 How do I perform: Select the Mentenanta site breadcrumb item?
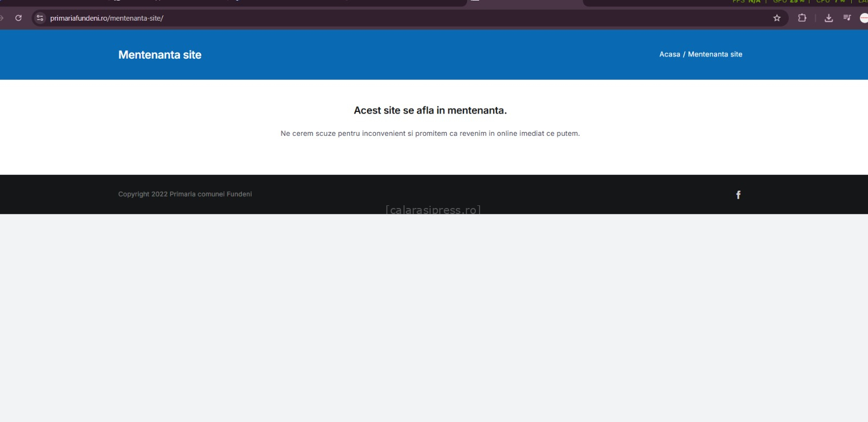[x=715, y=54]
